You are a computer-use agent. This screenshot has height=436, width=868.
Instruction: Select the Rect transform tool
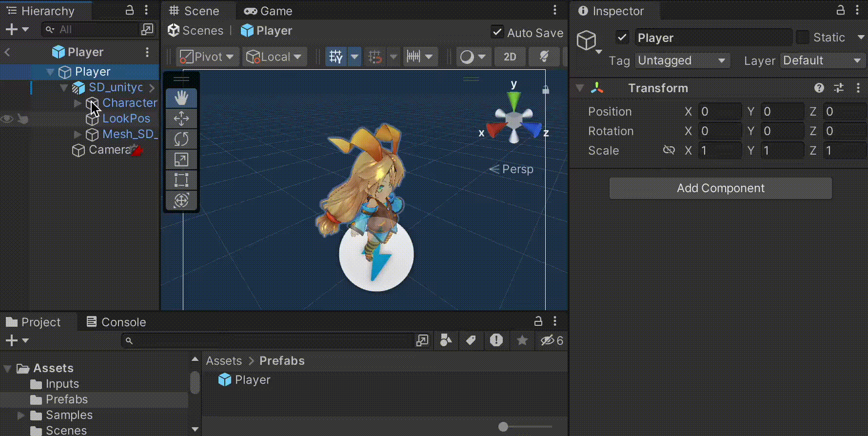[181, 180]
